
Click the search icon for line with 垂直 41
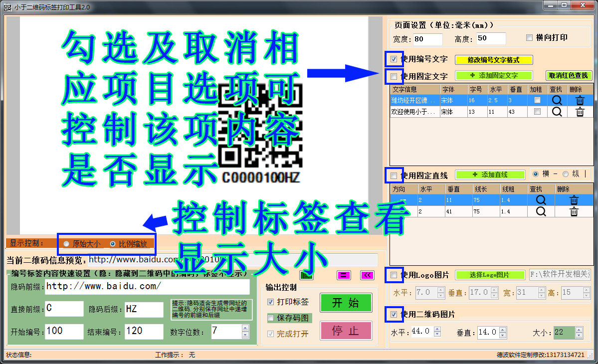click(x=541, y=211)
